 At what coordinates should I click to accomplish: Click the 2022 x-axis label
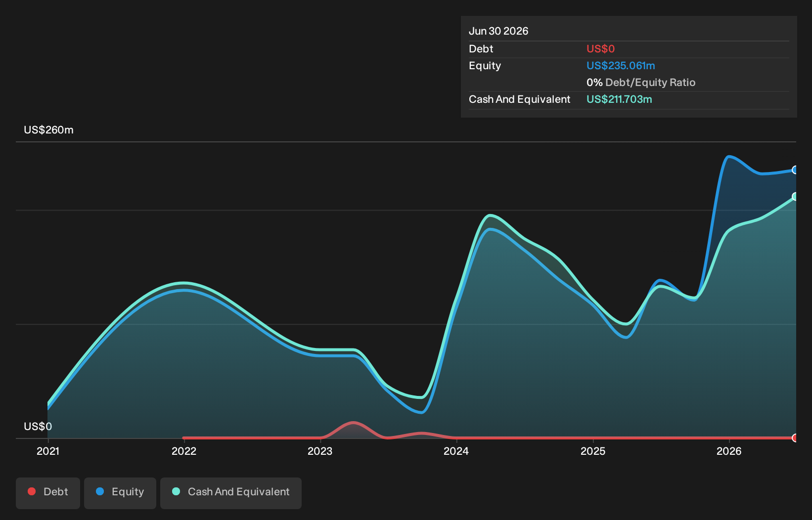[184, 451]
